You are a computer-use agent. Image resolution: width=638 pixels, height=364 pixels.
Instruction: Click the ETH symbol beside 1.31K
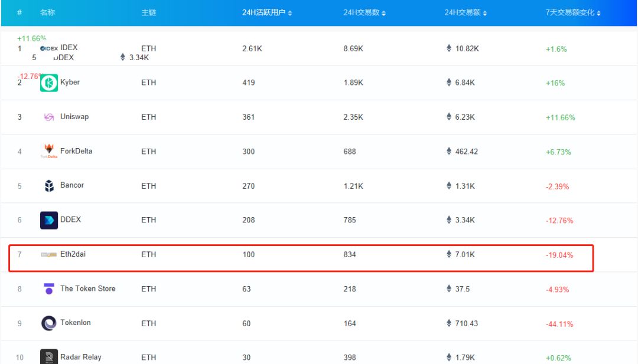(449, 185)
